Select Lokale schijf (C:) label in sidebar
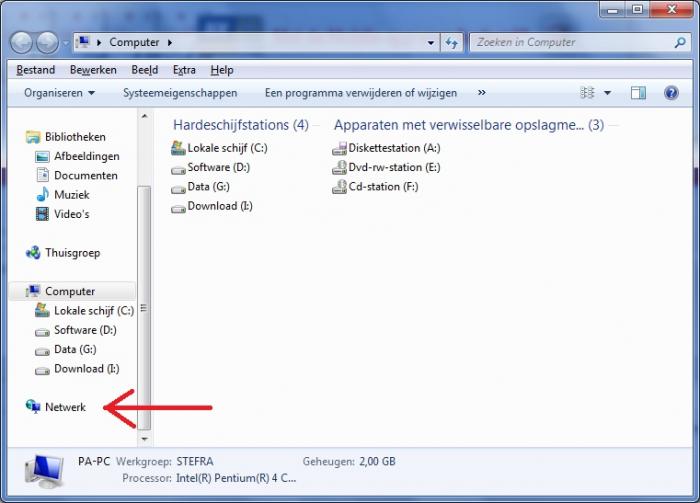 click(x=94, y=311)
